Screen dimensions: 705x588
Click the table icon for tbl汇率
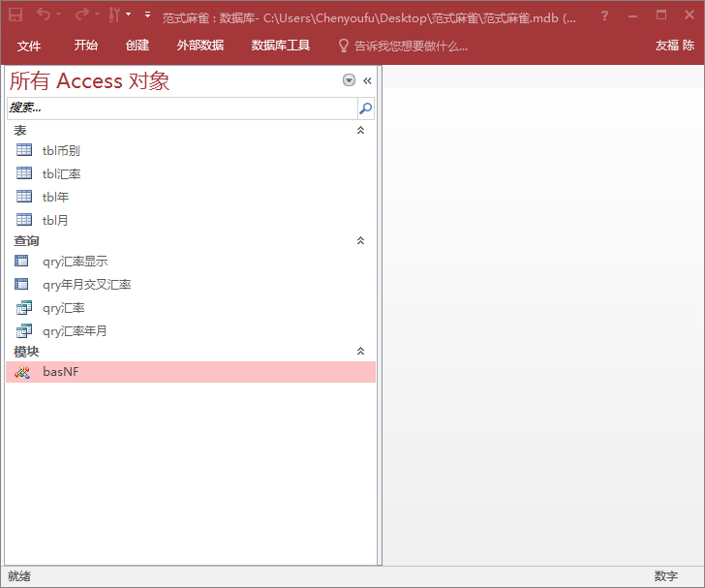[24, 172]
